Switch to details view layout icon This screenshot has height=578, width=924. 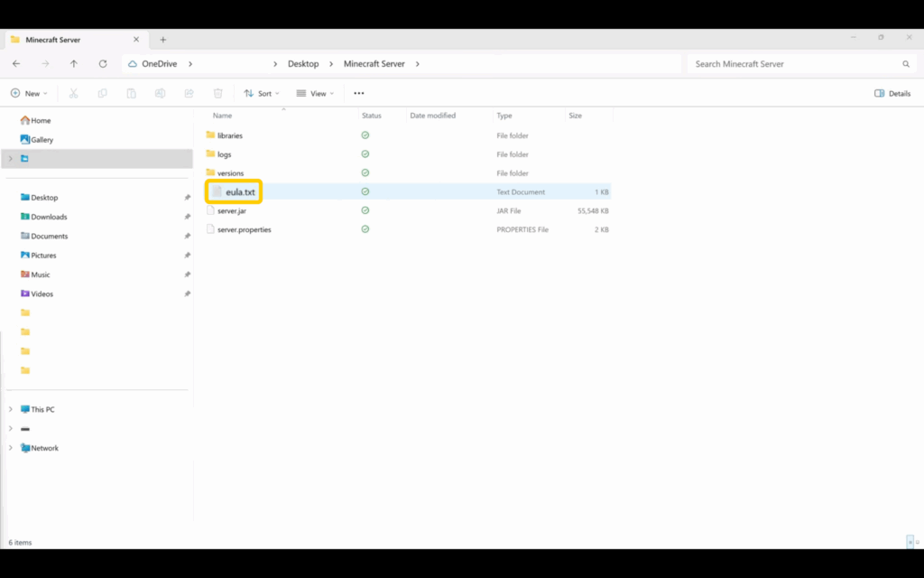point(910,542)
